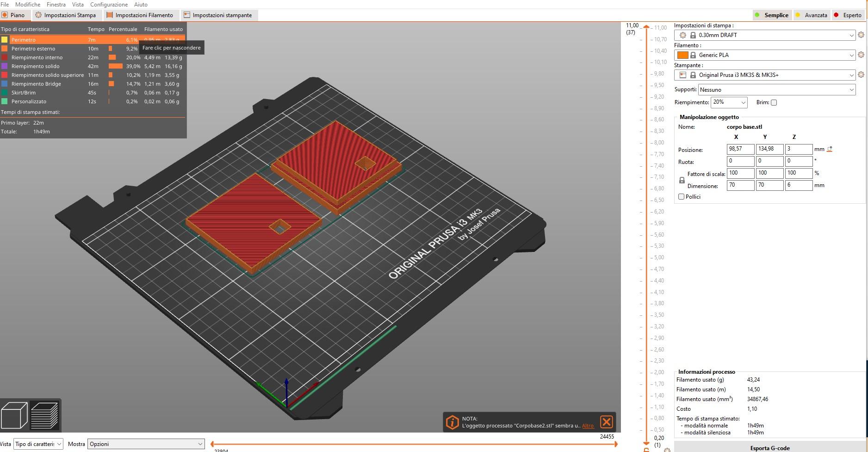Toggle Riempimento solido superiore visibility
This screenshot has height=452, width=868.
pyautogui.click(x=93, y=75)
